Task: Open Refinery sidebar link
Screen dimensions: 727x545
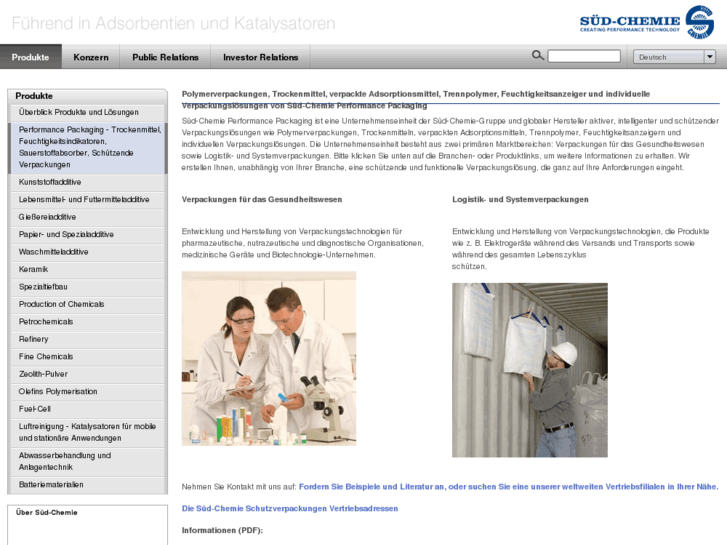Action: click(x=88, y=340)
